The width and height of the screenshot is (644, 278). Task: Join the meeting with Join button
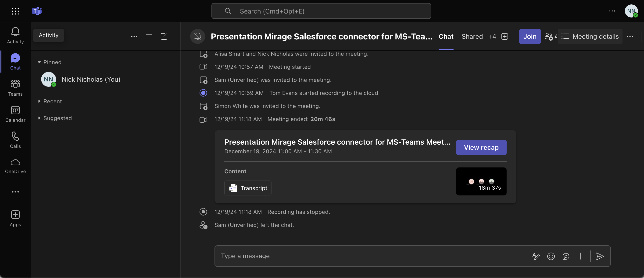pos(530,36)
